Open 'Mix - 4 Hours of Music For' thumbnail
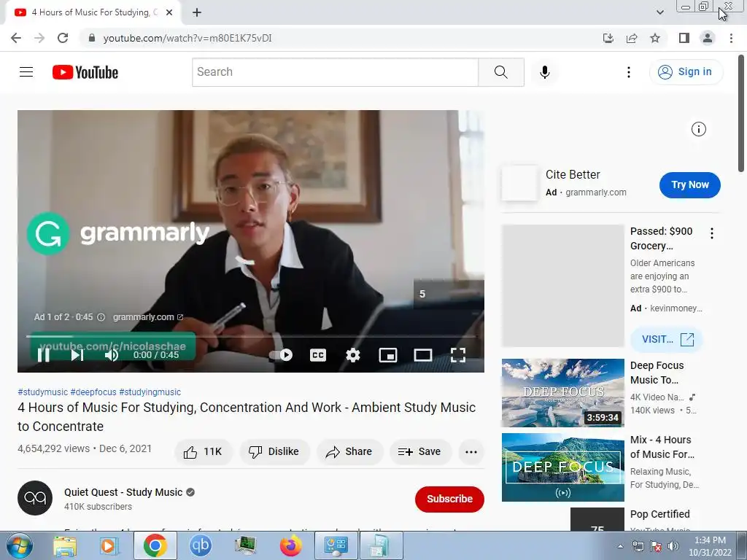Screen dimensions: 747x560 tap(562, 467)
